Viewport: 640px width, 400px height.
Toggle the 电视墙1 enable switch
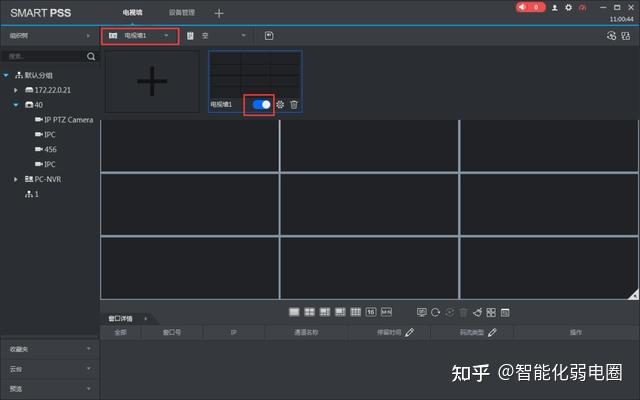261,104
